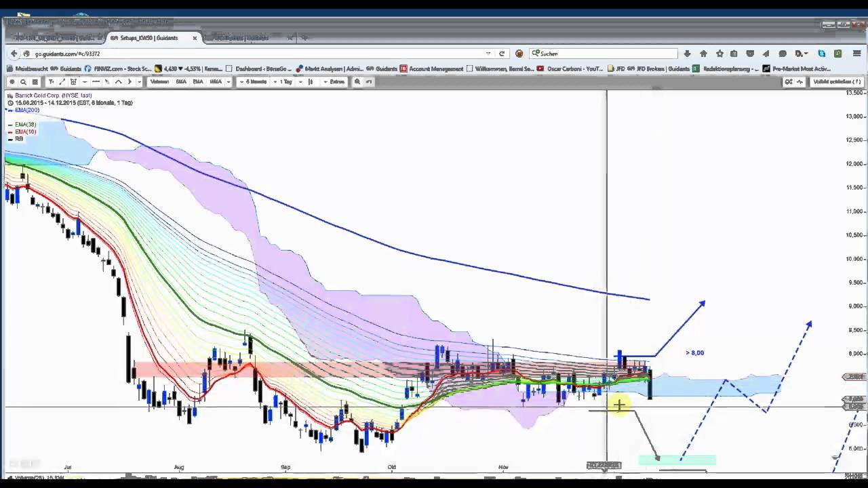Open Dashboard BörseGo bookmark
868x488 pixels.
click(x=259, y=68)
